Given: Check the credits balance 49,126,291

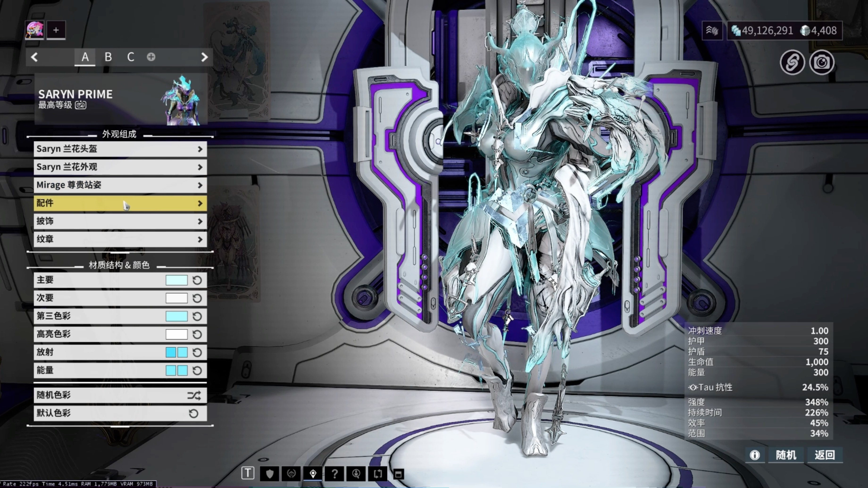Looking at the screenshot, I should coord(762,31).
